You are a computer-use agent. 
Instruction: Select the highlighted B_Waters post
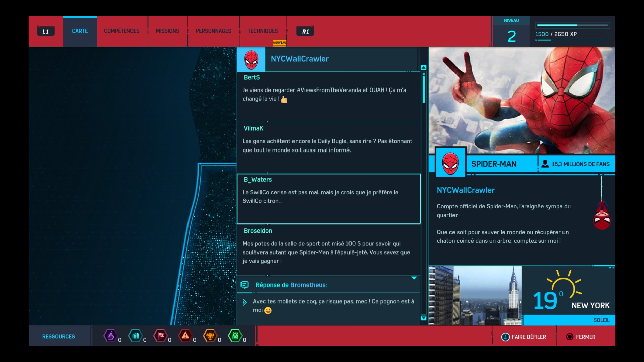[329, 198]
